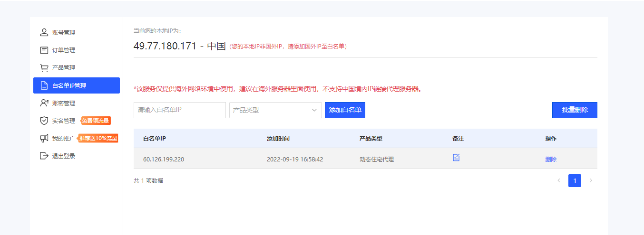Image resolution: width=644 pixels, height=235 pixels.
Task: Click the product management cart icon
Action: point(44,68)
